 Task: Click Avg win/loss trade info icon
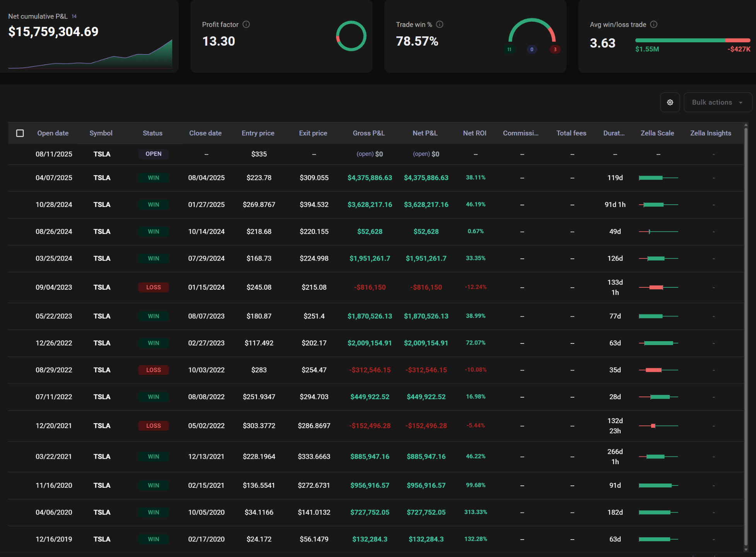click(654, 24)
